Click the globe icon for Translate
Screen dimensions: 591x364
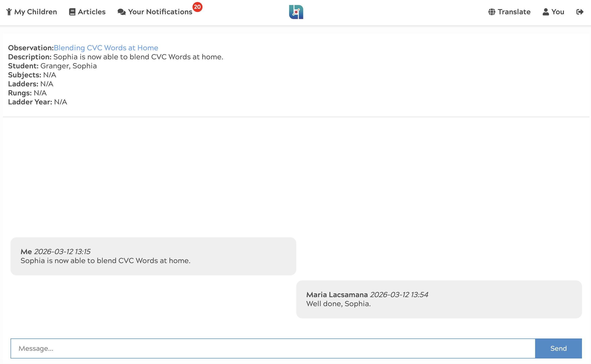pyautogui.click(x=492, y=12)
